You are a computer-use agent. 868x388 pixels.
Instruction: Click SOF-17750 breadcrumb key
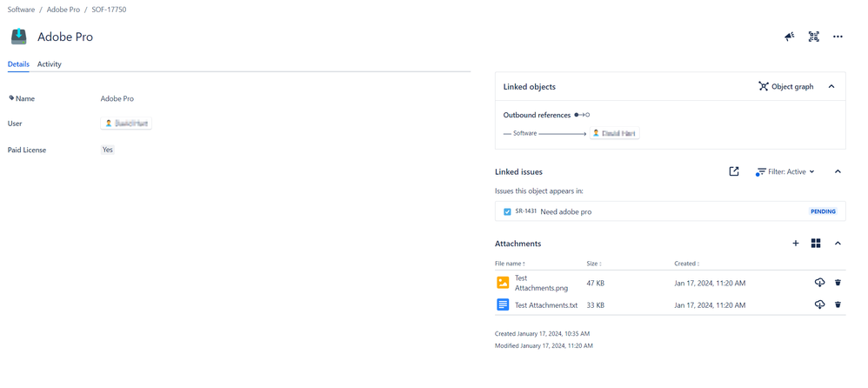(109, 10)
